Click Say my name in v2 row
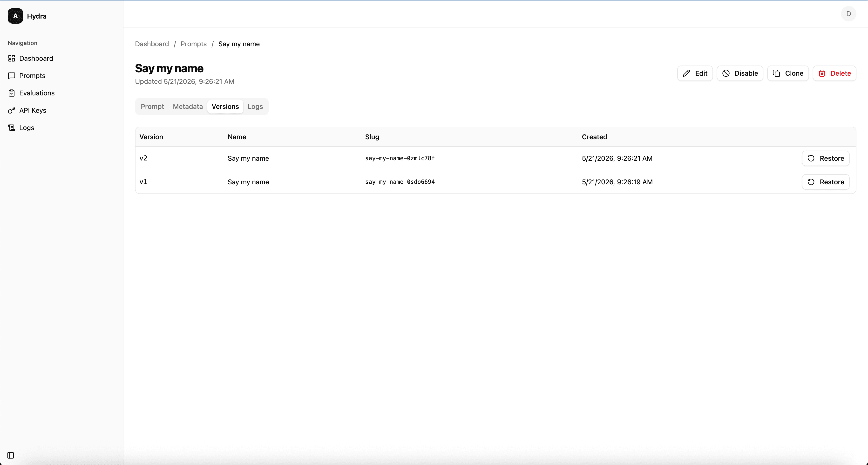The height and width of the screenshot is (465, 868). point(248,158)
